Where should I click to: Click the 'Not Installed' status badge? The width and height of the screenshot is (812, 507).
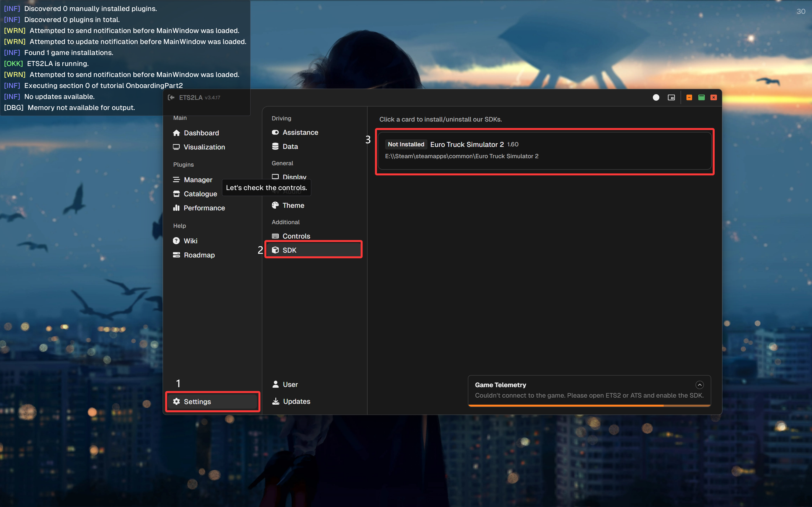pos(406,145)
